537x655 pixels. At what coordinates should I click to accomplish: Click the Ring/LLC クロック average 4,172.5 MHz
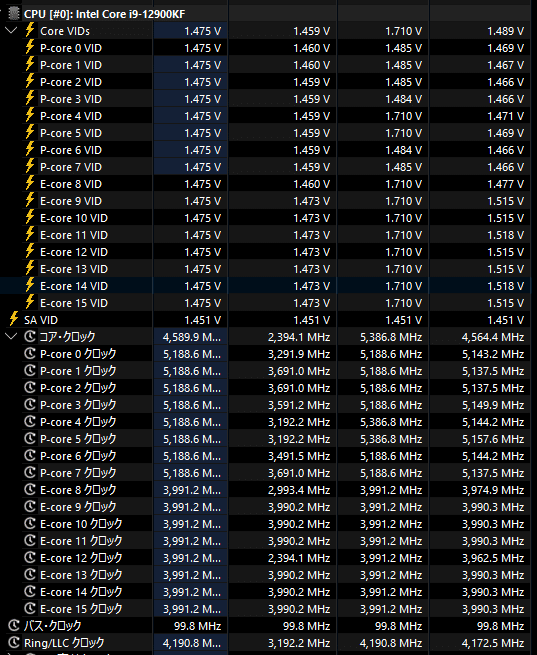pyautogui.click(x=493, y=643)
